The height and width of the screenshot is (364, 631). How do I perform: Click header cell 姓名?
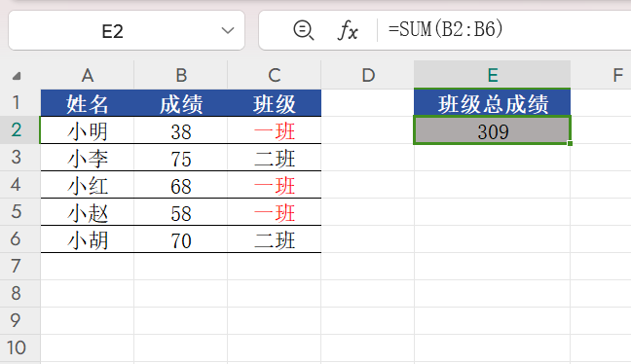[88, 103]
